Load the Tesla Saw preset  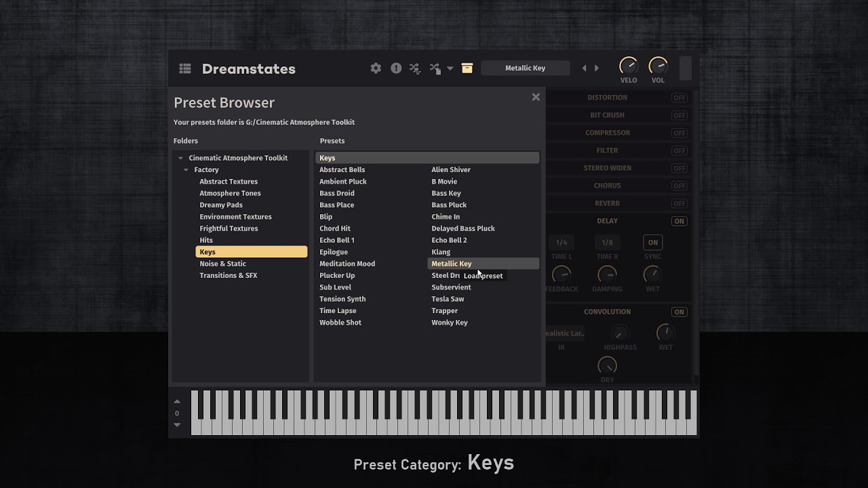(448, 299)
